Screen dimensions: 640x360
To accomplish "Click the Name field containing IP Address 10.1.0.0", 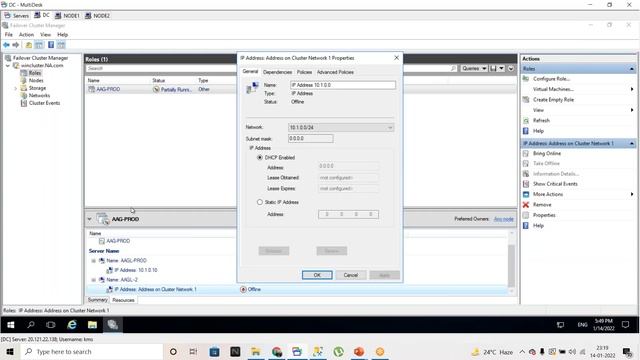I will point(343,85).
